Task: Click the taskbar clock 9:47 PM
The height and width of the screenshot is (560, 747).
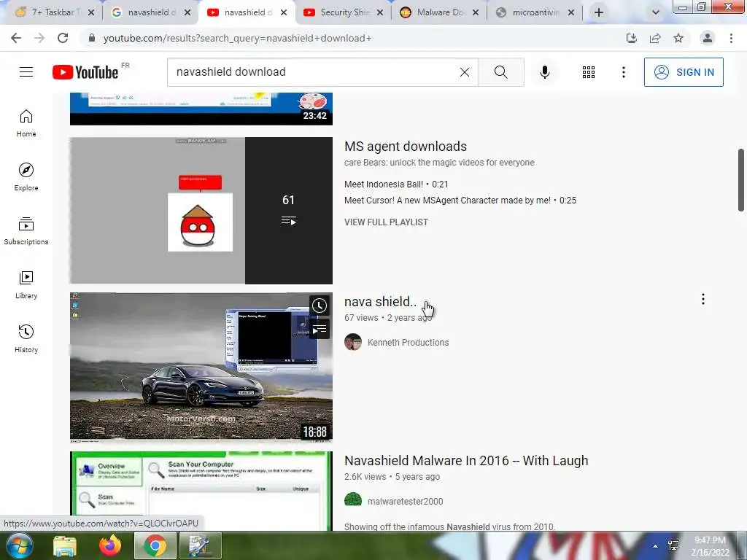Action: pos(711,546)
